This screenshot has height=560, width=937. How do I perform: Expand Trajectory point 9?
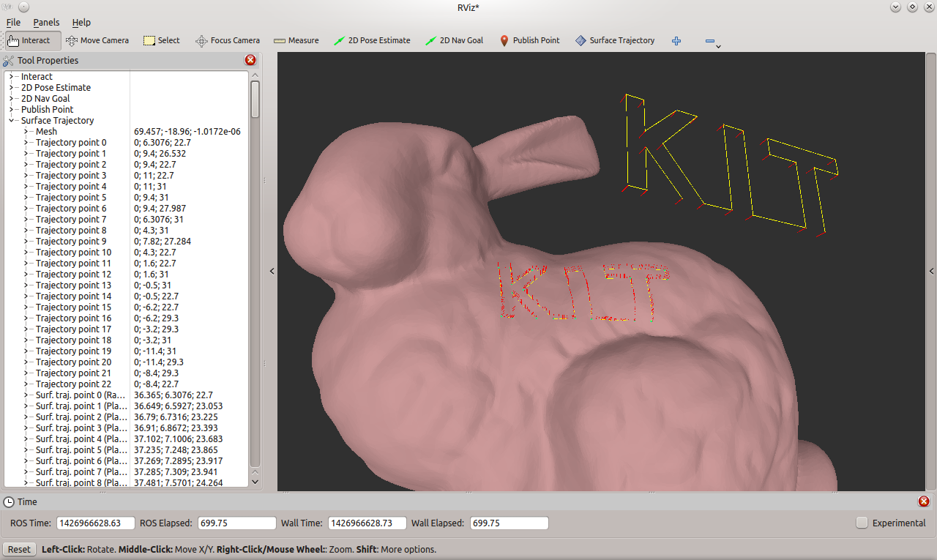click(x=26, y=242)
